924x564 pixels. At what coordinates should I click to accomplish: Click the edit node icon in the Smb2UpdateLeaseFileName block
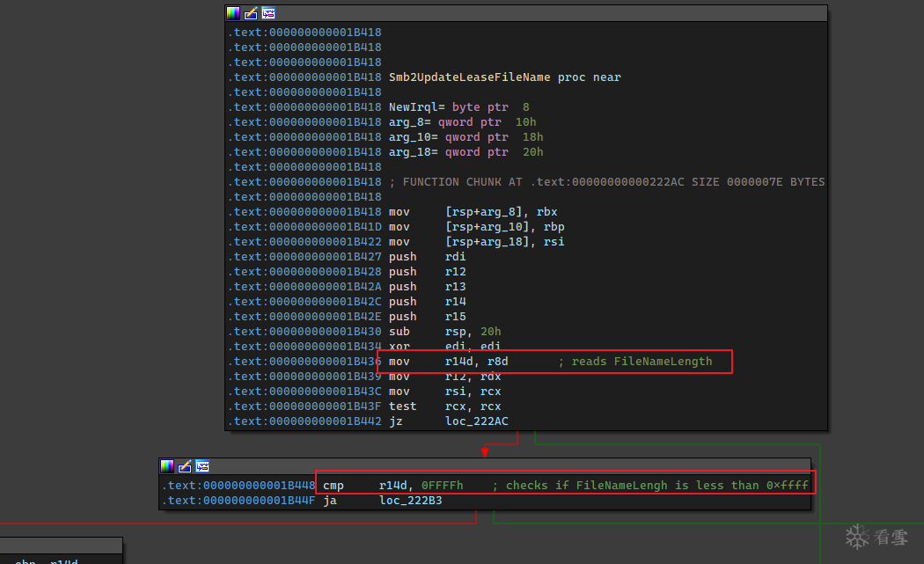click(x=251, y=13)
